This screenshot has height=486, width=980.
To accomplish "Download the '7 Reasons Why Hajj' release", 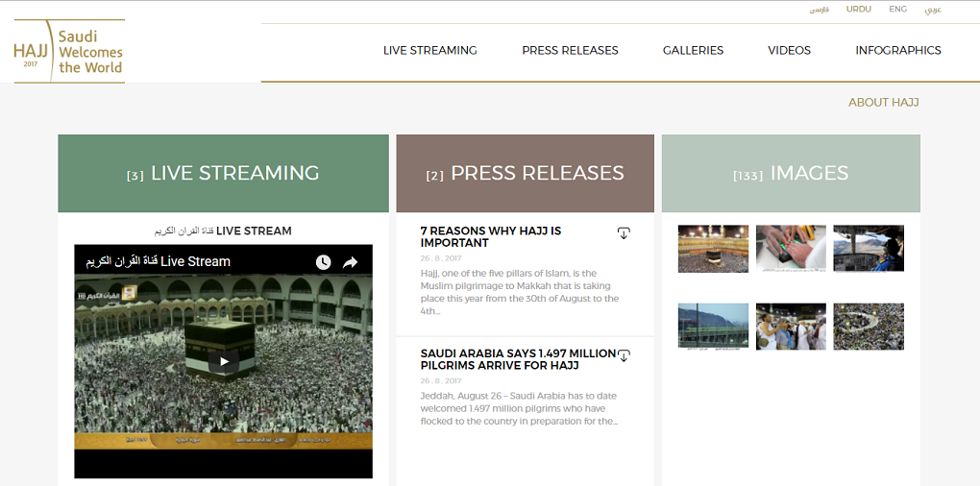I will (x=624, y=233).
